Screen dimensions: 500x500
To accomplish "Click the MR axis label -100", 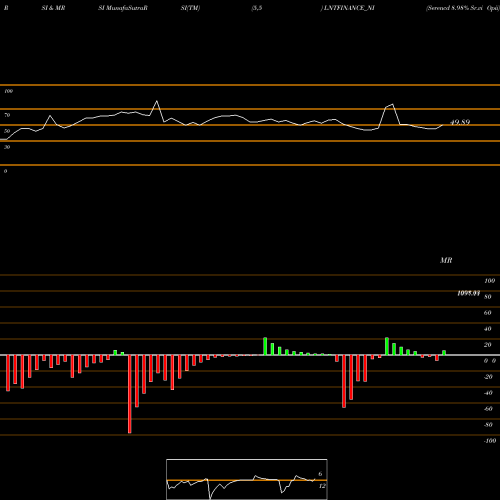I will 490,441.
